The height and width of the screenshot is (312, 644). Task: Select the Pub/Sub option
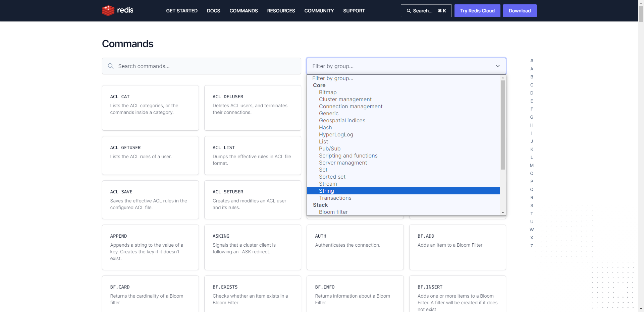(x=404, y=148)
